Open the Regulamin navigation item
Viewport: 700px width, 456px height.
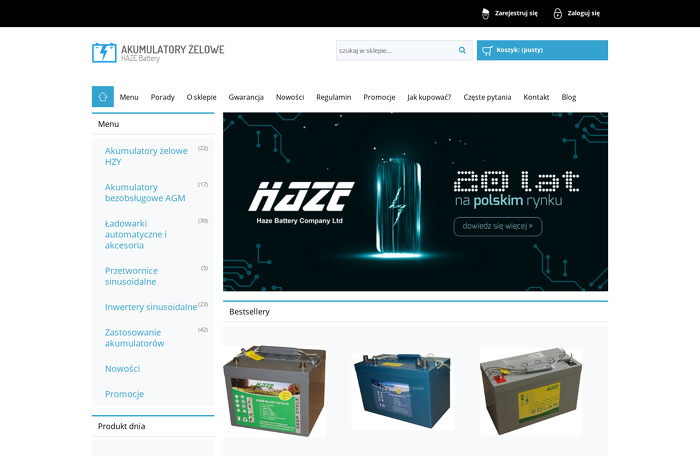pos(333,97)
